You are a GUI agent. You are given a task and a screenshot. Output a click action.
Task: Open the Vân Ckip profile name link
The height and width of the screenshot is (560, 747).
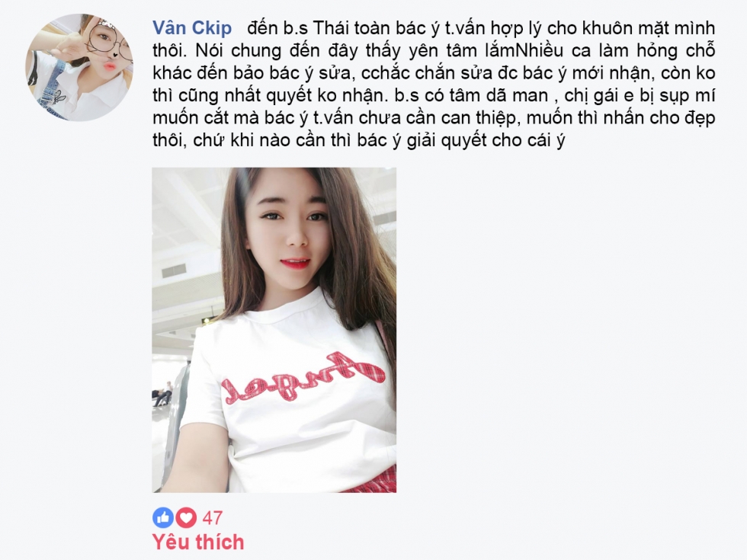point(192,27)
